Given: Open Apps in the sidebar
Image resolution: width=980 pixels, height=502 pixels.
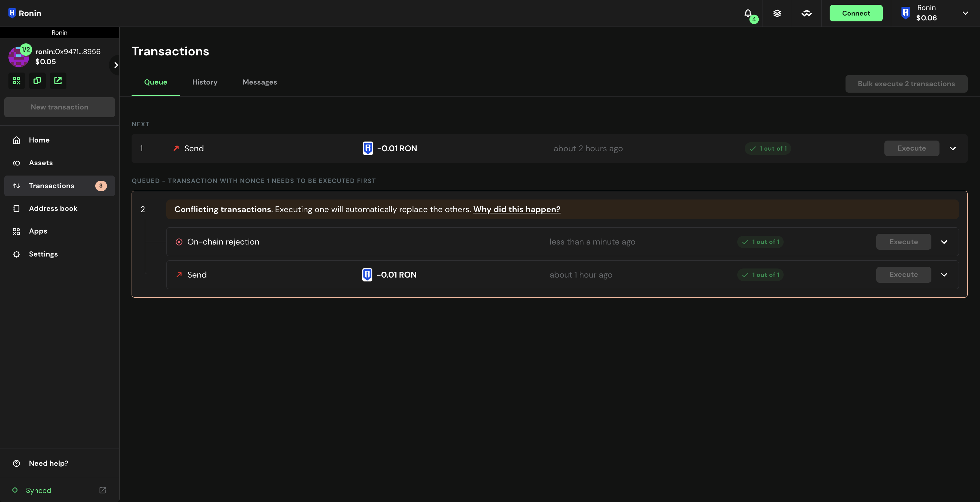Looking at the screenshot, I should tap(59, 231).
